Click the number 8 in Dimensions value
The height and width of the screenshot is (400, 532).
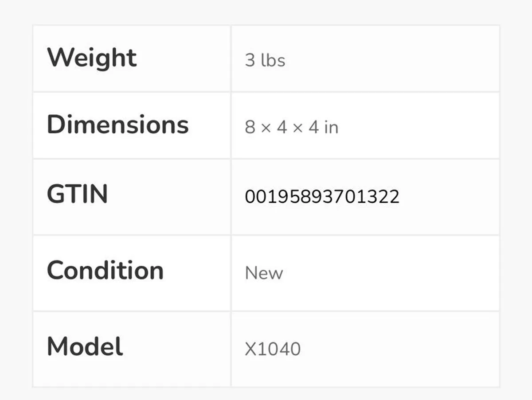coord(250,128)
